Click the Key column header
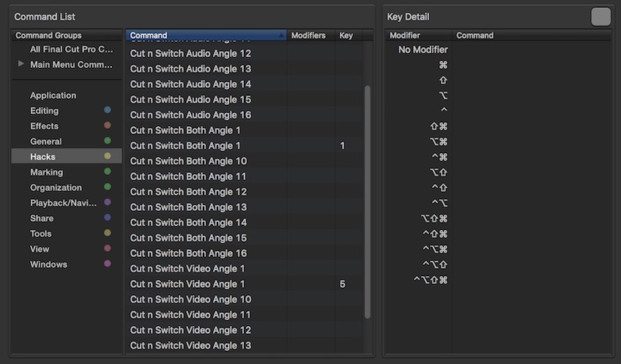The image size is (621, 364). point(346,35)
